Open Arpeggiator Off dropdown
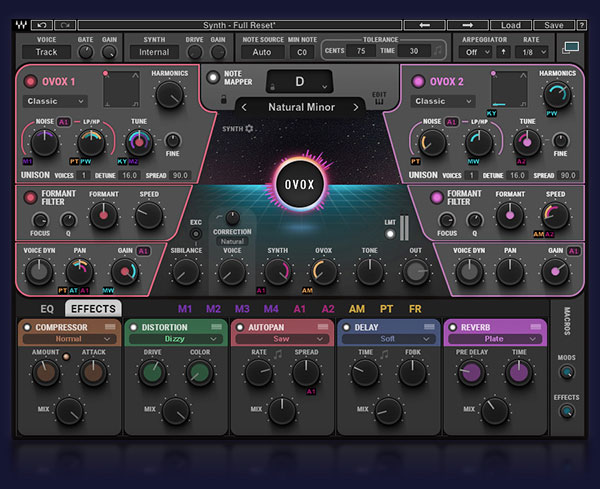The image size is (600, 489). point(476,52)
